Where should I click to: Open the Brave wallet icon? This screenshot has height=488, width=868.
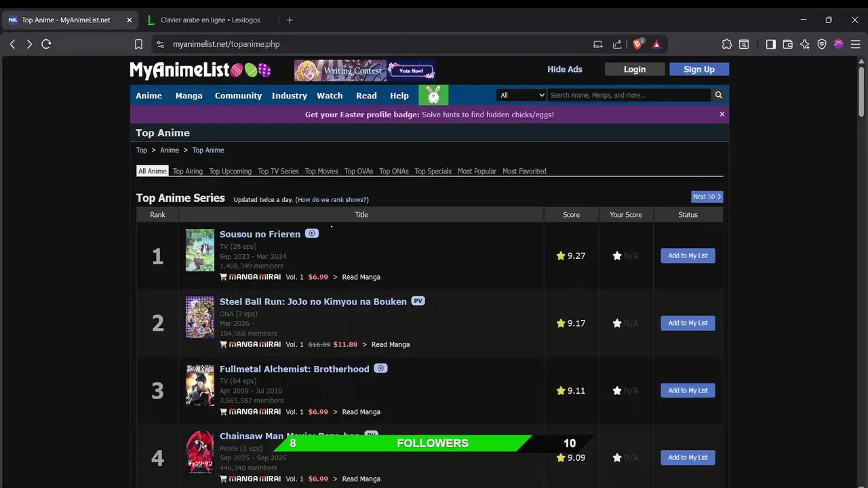pyautogui.click(x=787, y=44)
